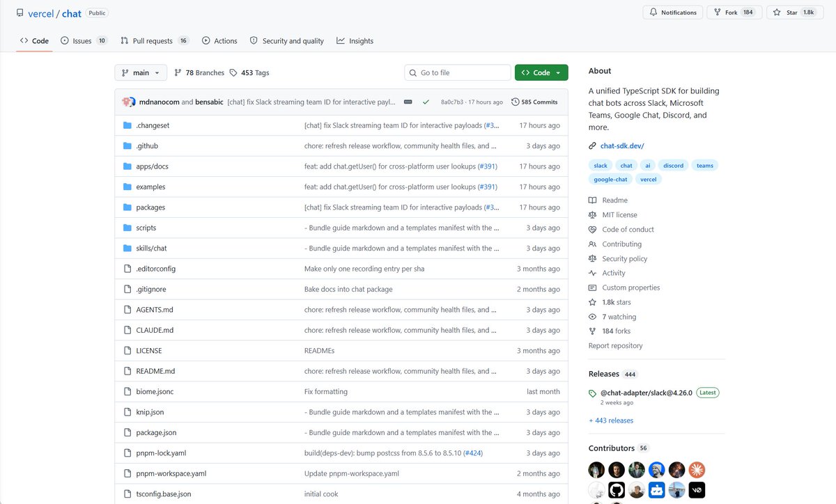Screen dimensions: 836x504
Task: Open the vercel owner link
Action: 41,13
